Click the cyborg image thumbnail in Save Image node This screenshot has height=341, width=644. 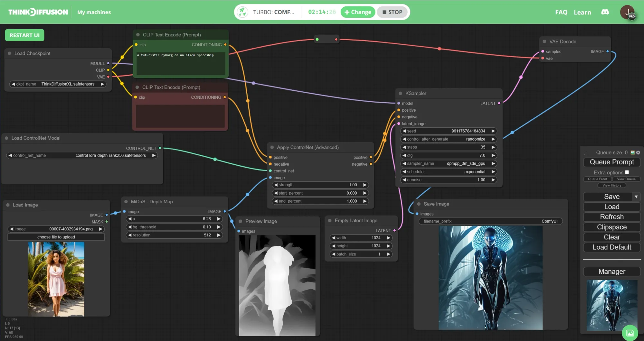[491, 277]
